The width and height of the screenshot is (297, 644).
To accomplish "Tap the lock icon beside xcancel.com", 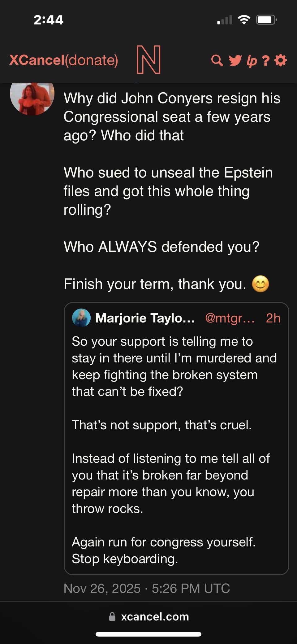I will click(x=112, y=616).
